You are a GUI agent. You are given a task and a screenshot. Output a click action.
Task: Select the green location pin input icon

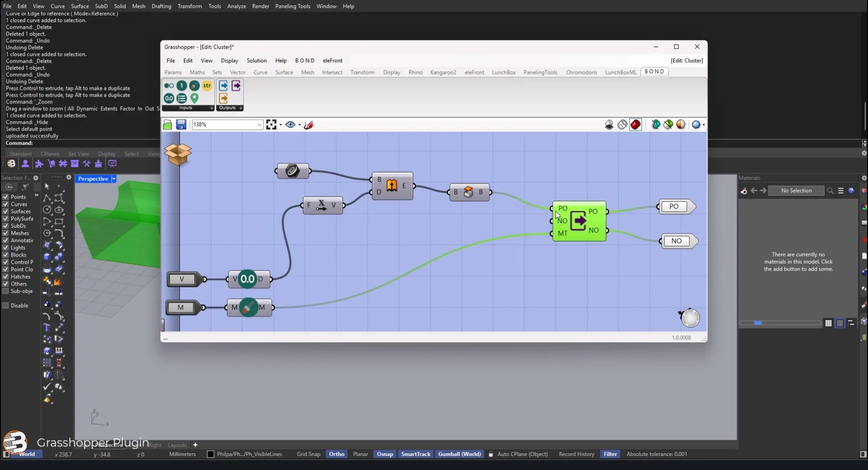[194, 98]
